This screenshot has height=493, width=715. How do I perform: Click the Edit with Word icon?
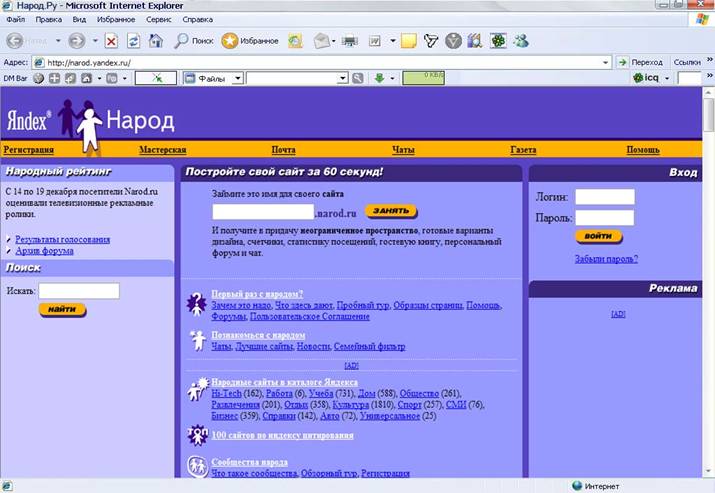coord(375,42)
